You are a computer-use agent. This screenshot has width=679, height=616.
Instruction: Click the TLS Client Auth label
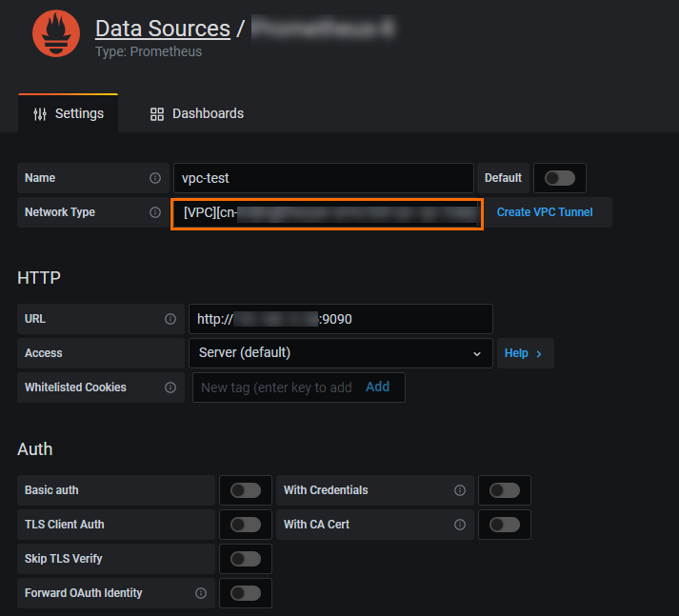click(64, 525)
